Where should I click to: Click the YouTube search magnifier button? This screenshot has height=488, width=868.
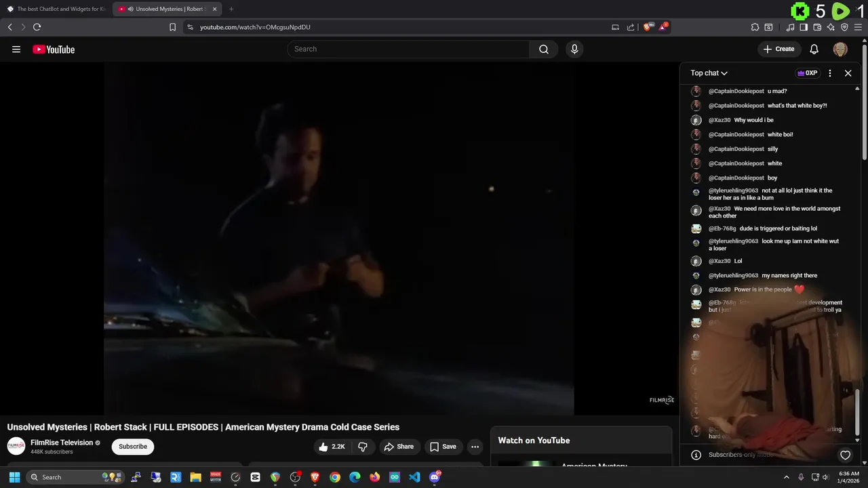point(544,49)
